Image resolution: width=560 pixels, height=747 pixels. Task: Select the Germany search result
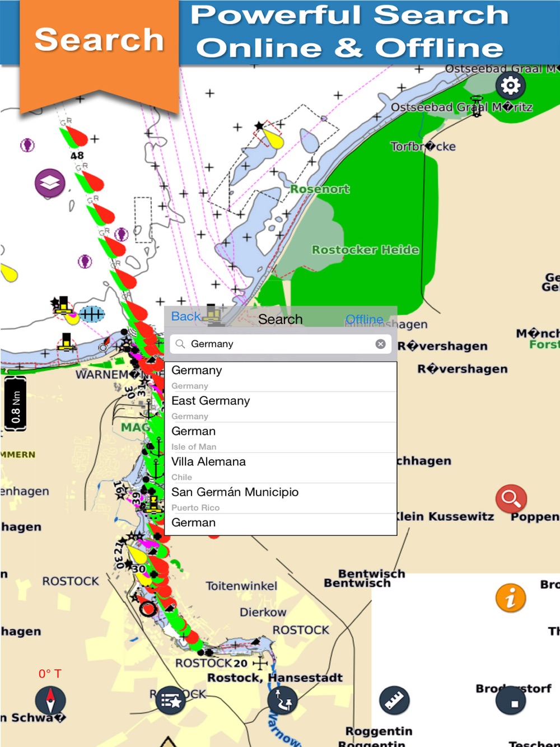click(281, 377)
